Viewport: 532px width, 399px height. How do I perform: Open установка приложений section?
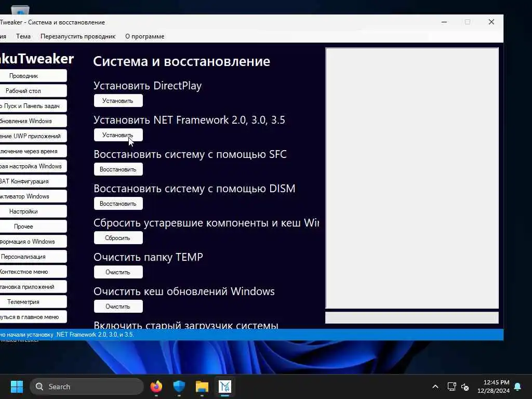pyautogui.click(x=33, y=287)
